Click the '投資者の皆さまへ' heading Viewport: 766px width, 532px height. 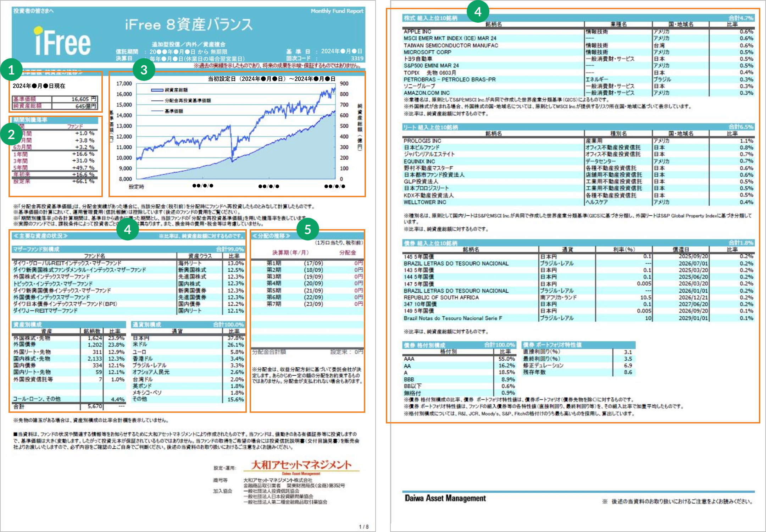point(33,11)
